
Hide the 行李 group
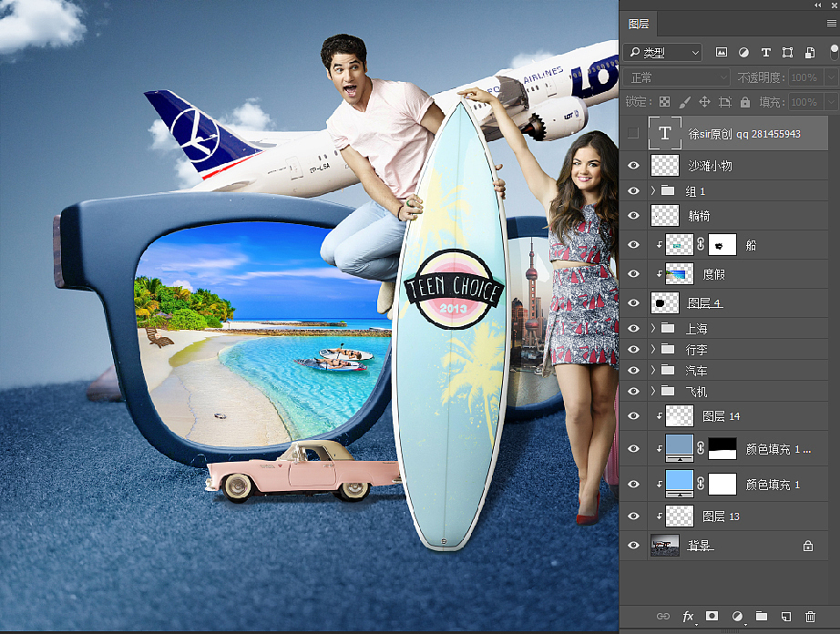pos(633,349)
